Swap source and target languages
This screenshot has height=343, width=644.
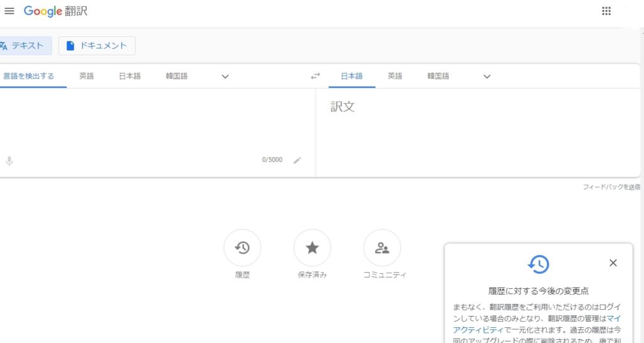point(315,76)
